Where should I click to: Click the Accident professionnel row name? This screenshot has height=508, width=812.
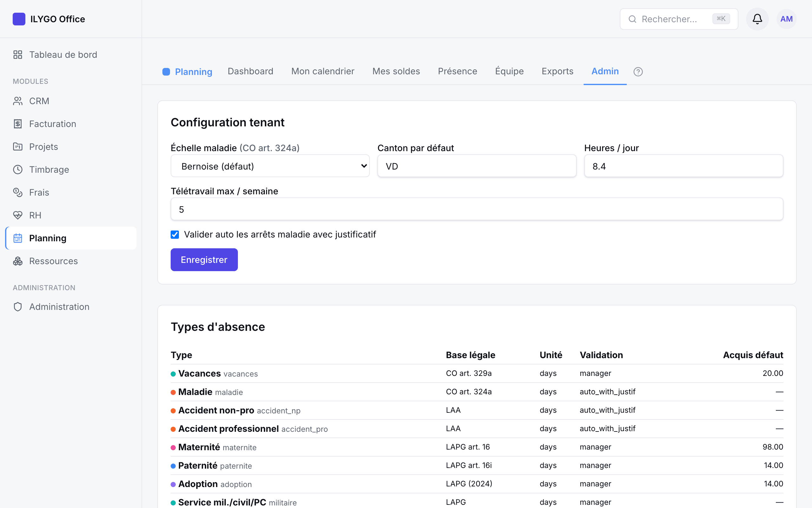tap(228, 429)
